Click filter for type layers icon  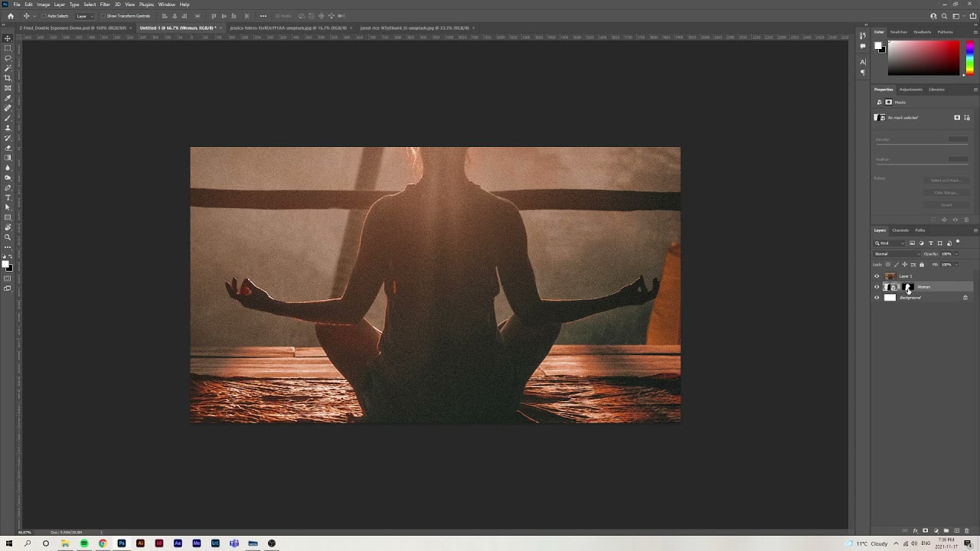(x=931, y=243)
